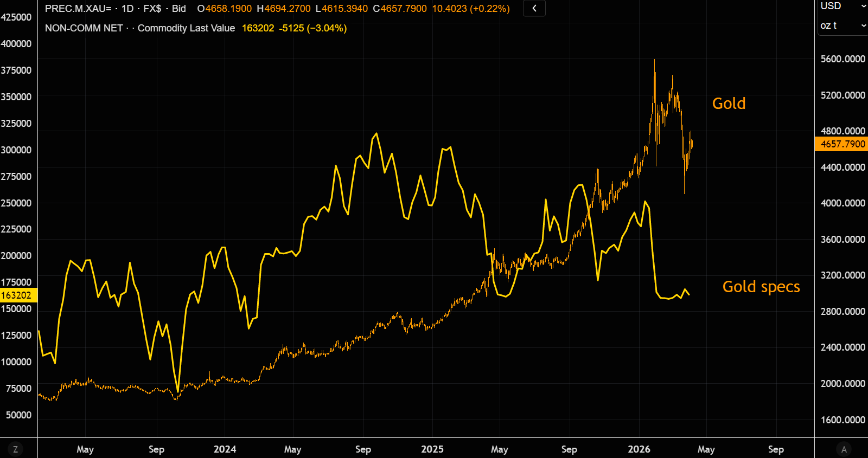Open the oz t unit dropdown

point(843,25)
